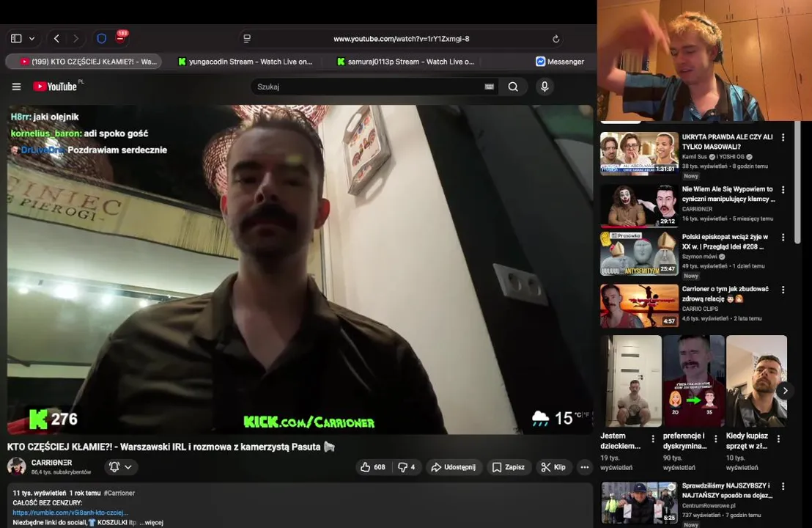Go forward with the browser forward arrow

(75, 38)
